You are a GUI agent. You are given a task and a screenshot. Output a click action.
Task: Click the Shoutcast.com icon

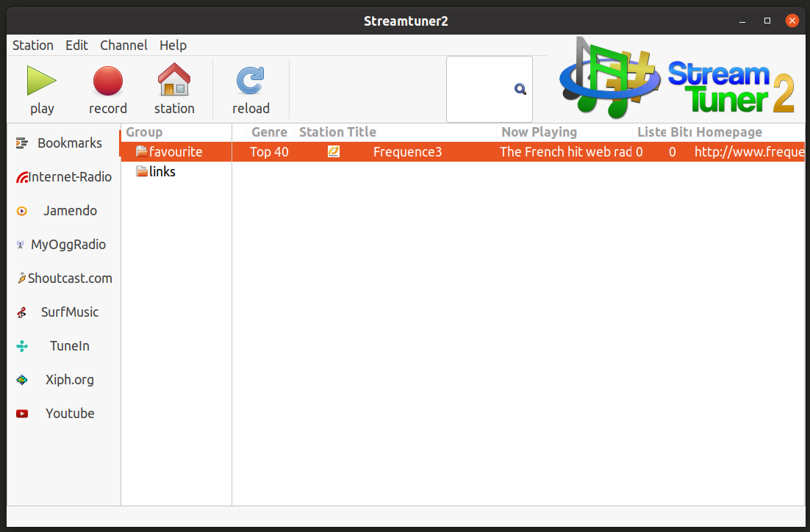pos(22,278)
